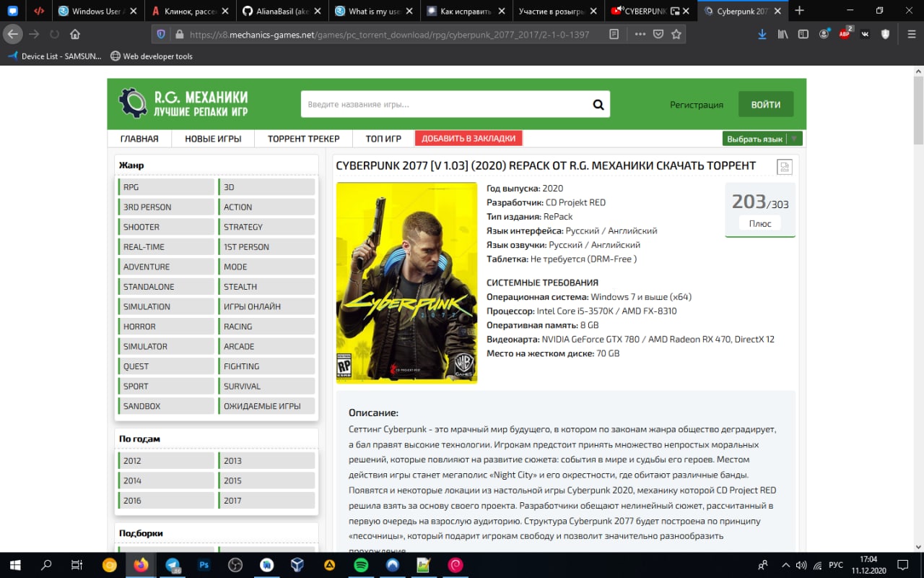Switch to Участие в розыгрыше tab
The image size is (924, 578).
pos(560,11)
